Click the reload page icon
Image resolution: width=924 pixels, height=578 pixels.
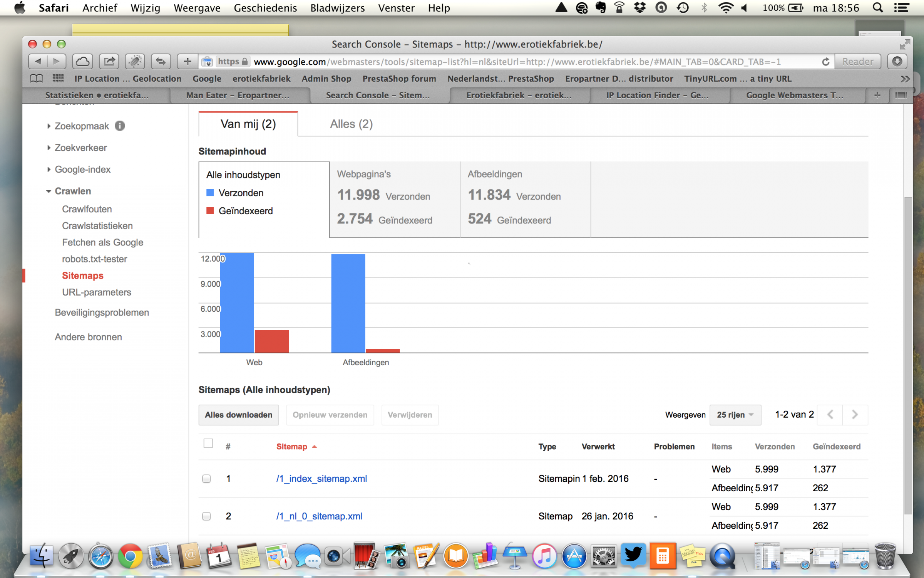tap(825, 62)
